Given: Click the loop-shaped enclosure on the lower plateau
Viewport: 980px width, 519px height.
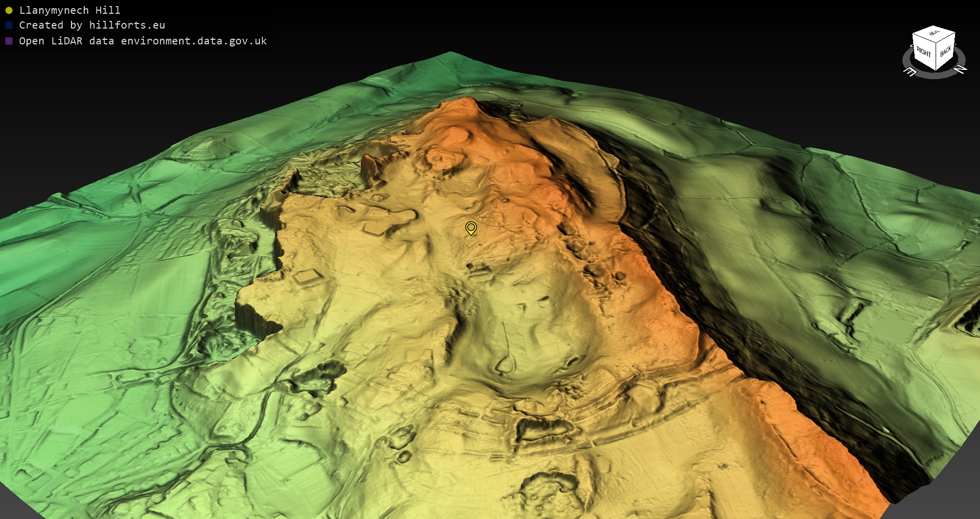Looking at the screenshot, I should [x=504, y=364].
